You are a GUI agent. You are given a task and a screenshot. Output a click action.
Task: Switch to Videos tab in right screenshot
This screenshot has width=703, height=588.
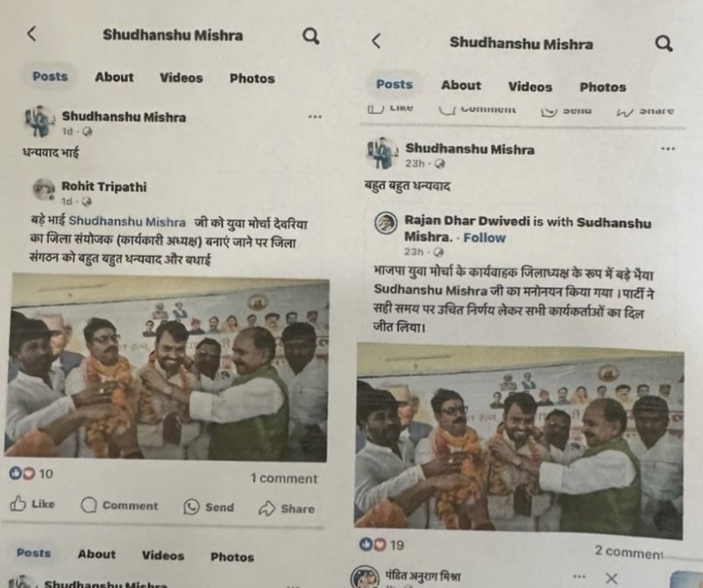pyautogui.click(x=530, y=87)
